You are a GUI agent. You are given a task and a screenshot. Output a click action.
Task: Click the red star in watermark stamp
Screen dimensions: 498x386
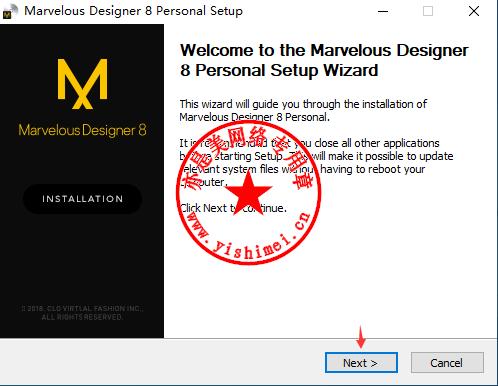248,193
